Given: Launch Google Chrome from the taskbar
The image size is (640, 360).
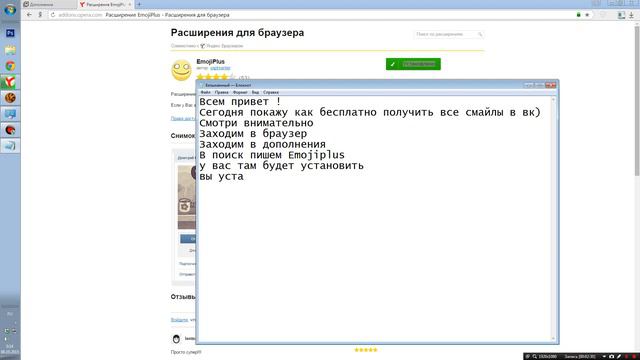Looking at the screenshot, I should tap(10, 66).
